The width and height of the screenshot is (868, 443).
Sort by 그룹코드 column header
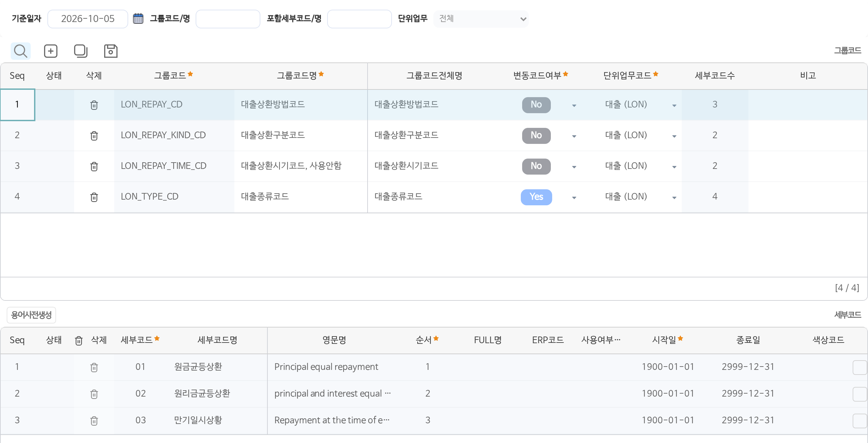[174, 75]
